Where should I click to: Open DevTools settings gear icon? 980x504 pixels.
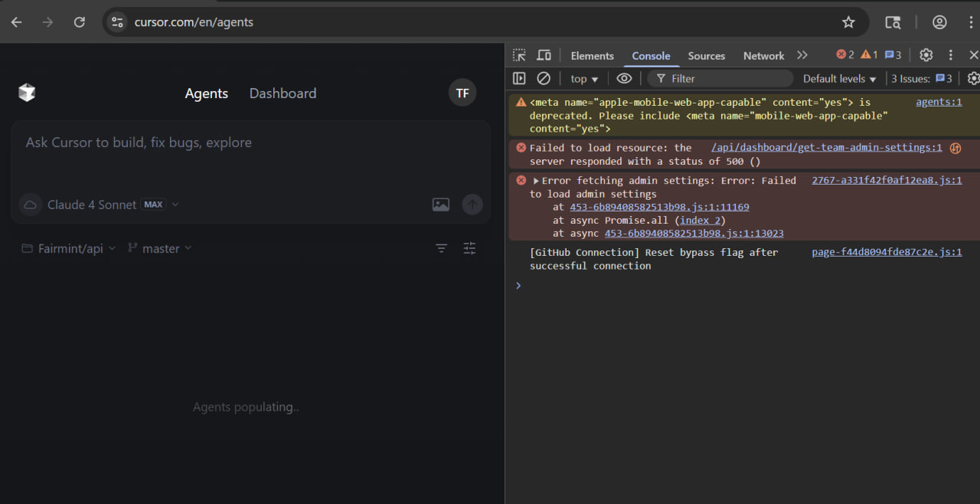(926, 55)
